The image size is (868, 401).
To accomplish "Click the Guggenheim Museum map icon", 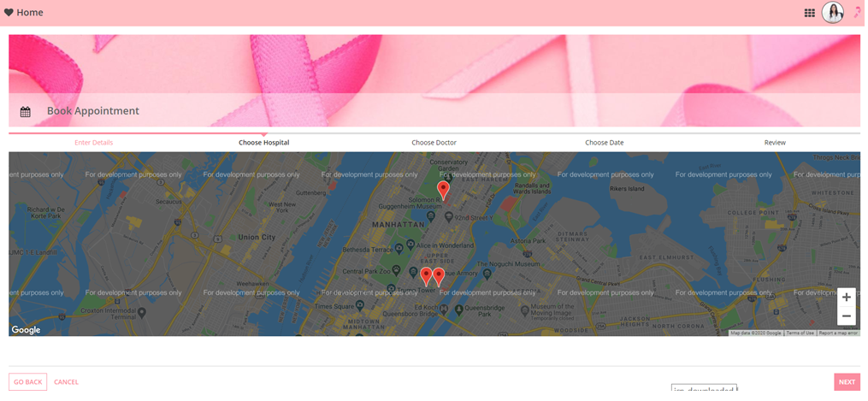I will tap(430, 215).
